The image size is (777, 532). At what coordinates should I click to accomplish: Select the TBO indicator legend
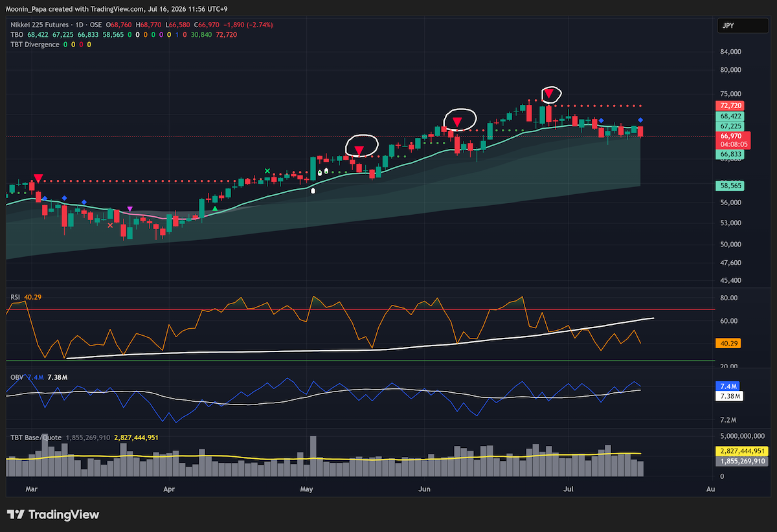point(17,34)
